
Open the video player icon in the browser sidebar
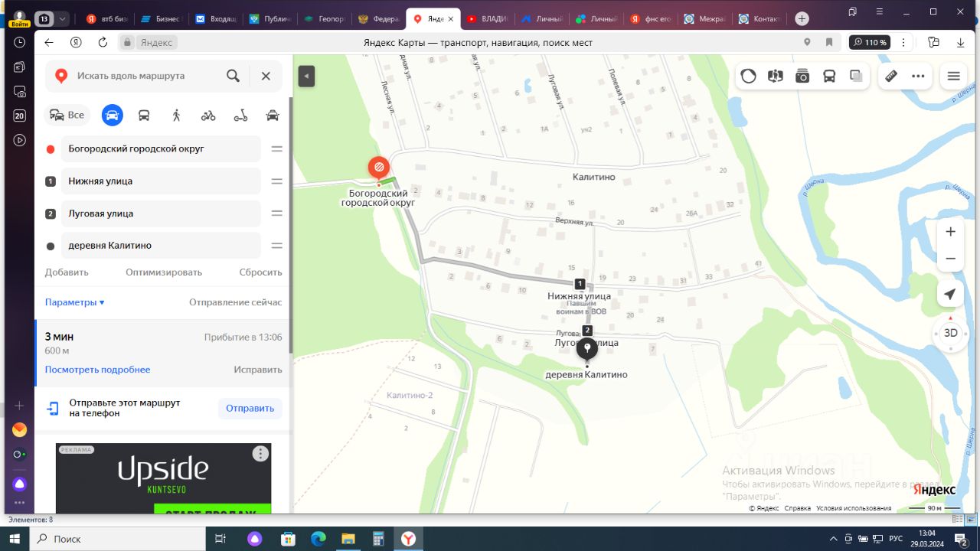point(20,140)
